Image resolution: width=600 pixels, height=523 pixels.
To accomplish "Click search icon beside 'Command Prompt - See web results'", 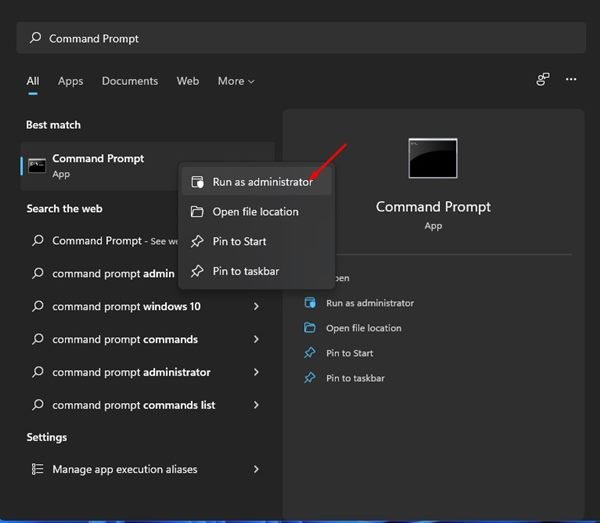I will pyautogui.click(x=38, y=240).
